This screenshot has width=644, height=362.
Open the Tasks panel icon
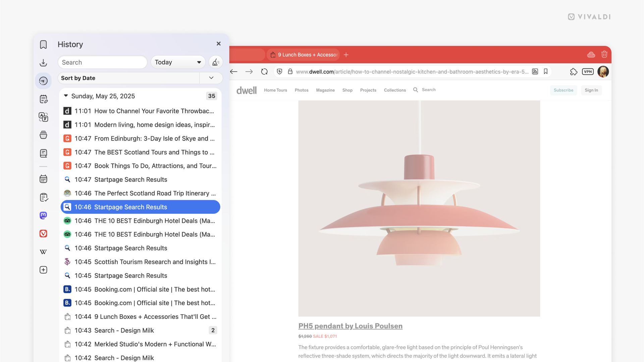point(43,197)
